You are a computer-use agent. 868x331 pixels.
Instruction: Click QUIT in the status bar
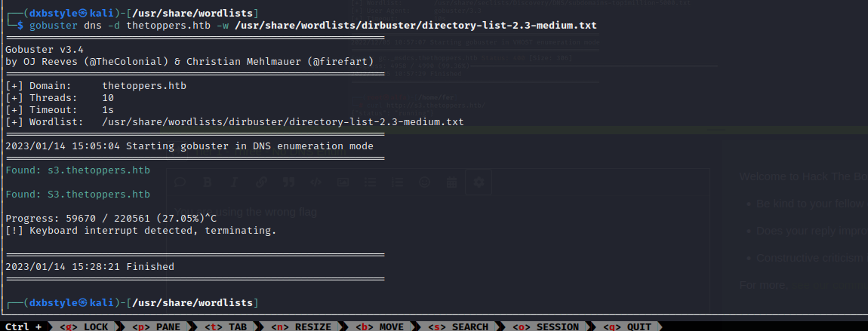[x=626, y=326]
